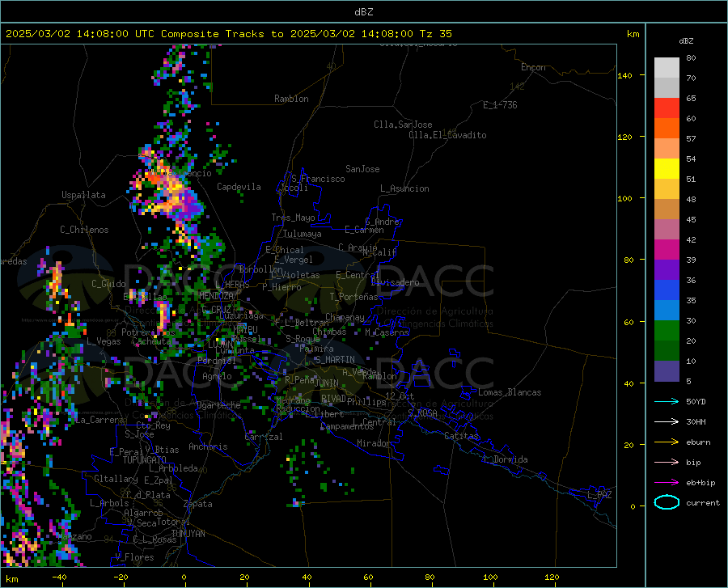Click the Tres_Mayo map label
The height and width of the screenshot is (588, 728).
tap(293, 218)
